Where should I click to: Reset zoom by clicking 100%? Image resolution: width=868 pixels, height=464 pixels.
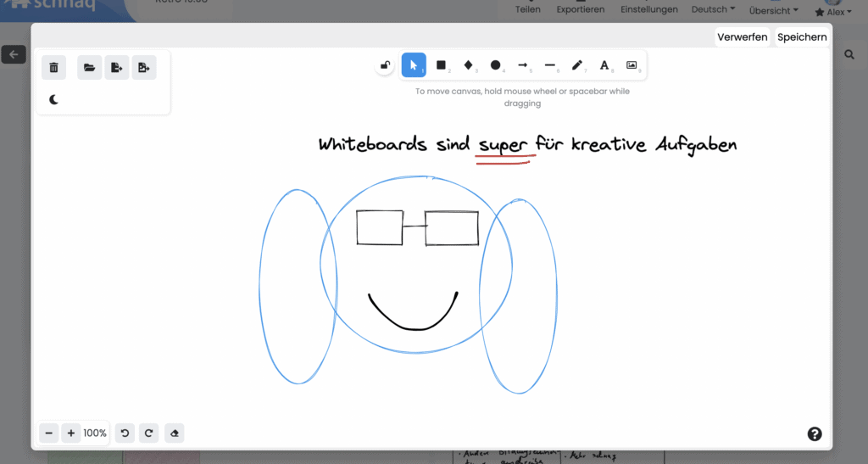click(95, 433)
